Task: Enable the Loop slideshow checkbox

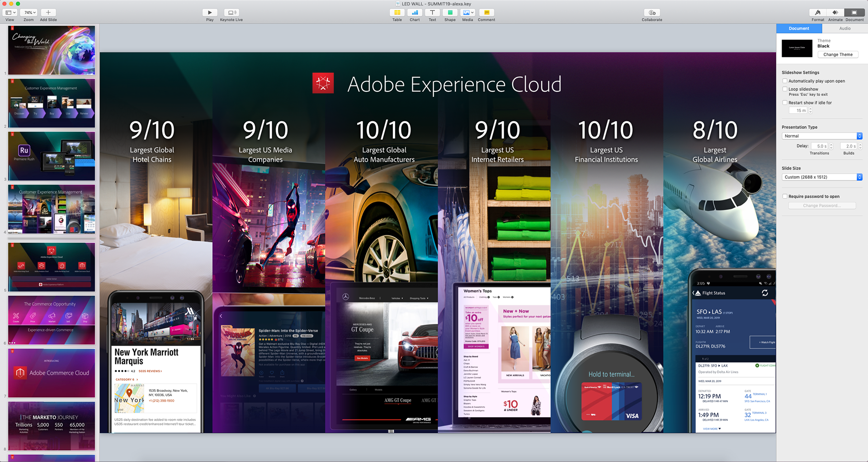Action: [785, 89]
